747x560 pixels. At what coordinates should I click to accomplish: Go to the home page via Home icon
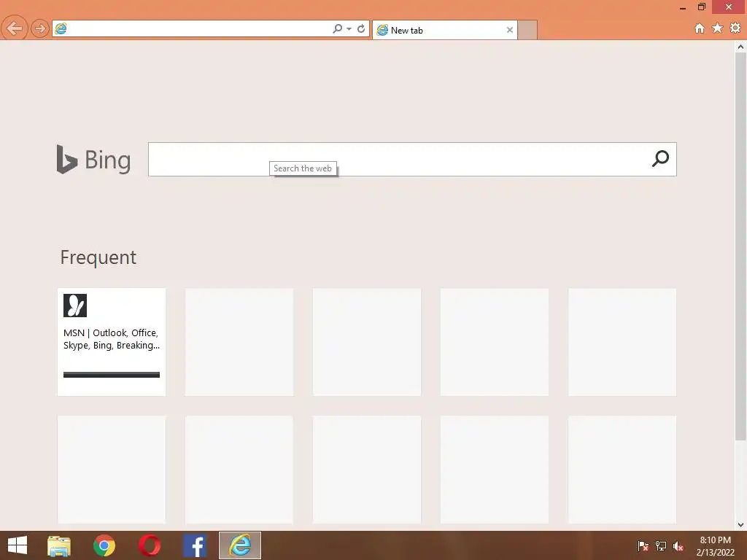(x=700, y=28)
